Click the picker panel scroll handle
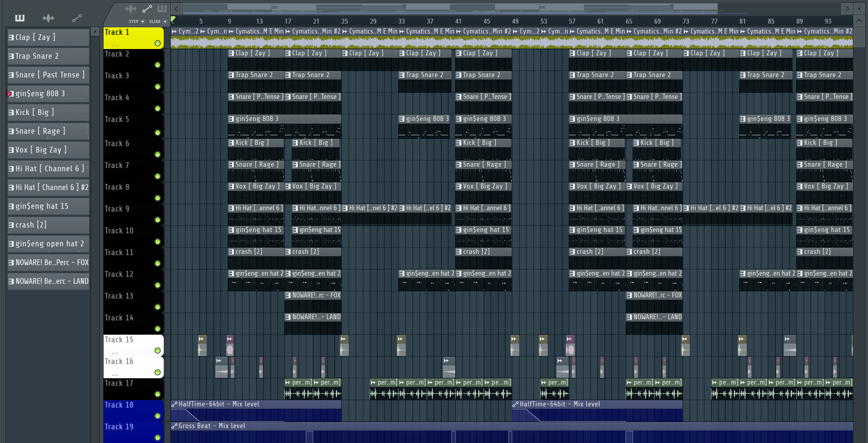The width and height of the screenshot is (868, 443). (x=95, y=32)
